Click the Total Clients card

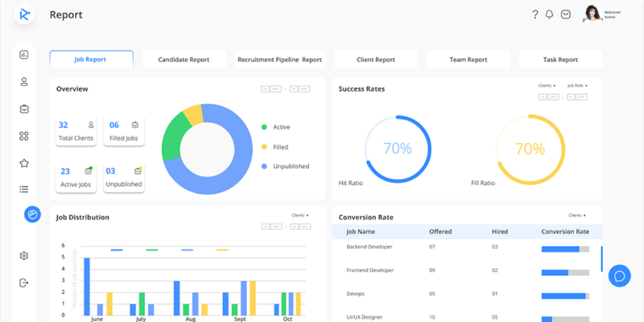(76, 131)
